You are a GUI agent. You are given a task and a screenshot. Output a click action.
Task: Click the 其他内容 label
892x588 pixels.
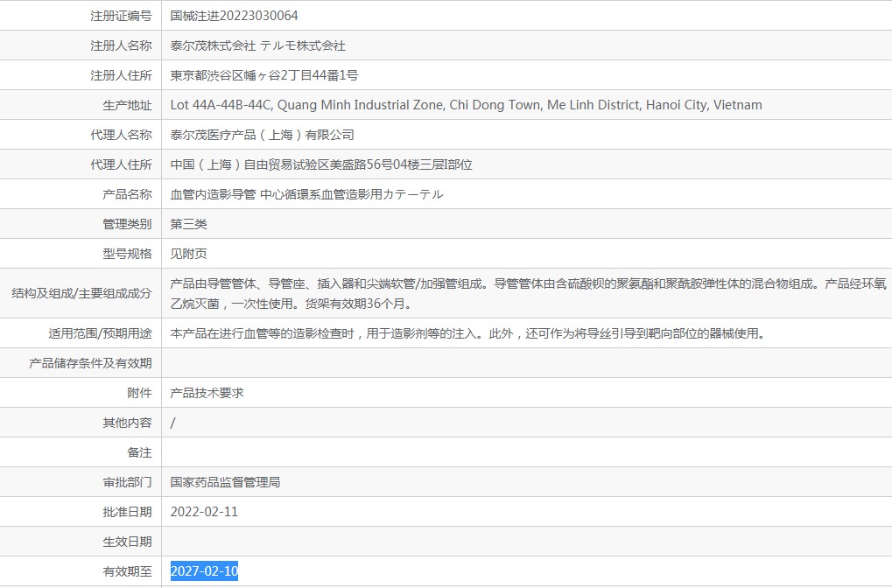click(127, 423)
